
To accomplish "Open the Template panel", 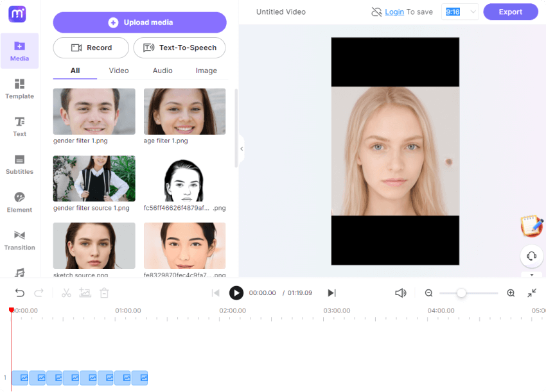I will tap(19, 90).
